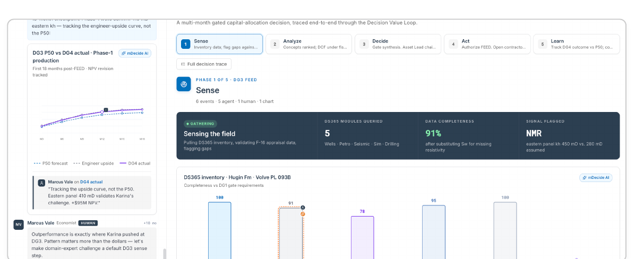The height and width of the screenshot is (259, 644).
Task: Click the bar labeled 95
Action: 434,232
